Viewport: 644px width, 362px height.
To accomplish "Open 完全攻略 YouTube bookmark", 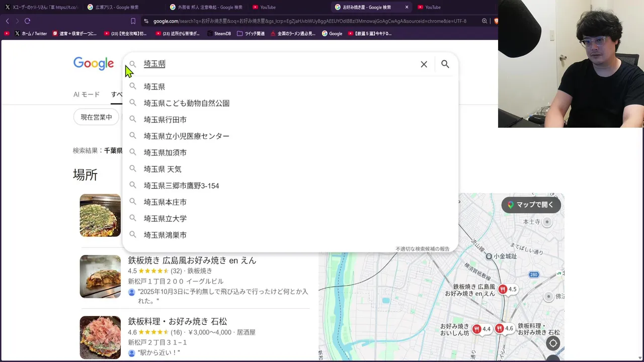I will 126,34.
